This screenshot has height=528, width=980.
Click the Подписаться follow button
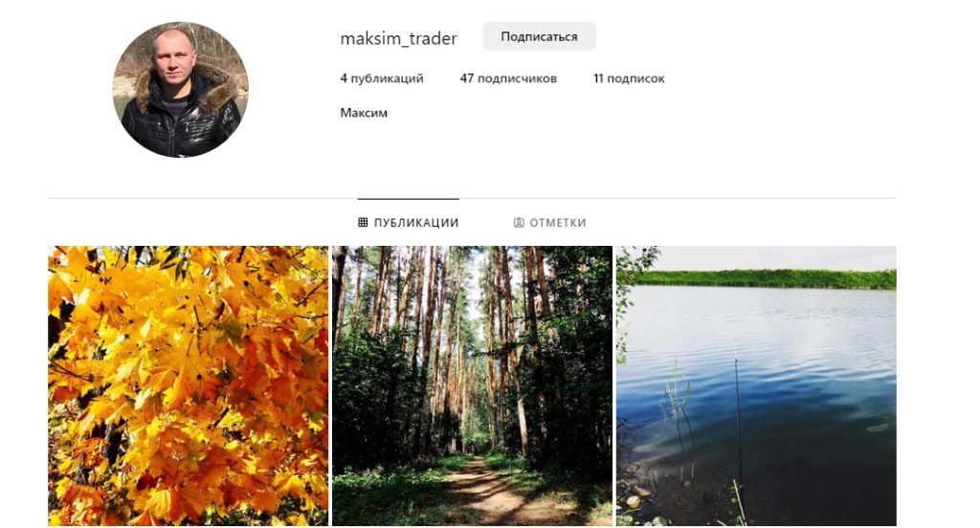click(539, 37)
